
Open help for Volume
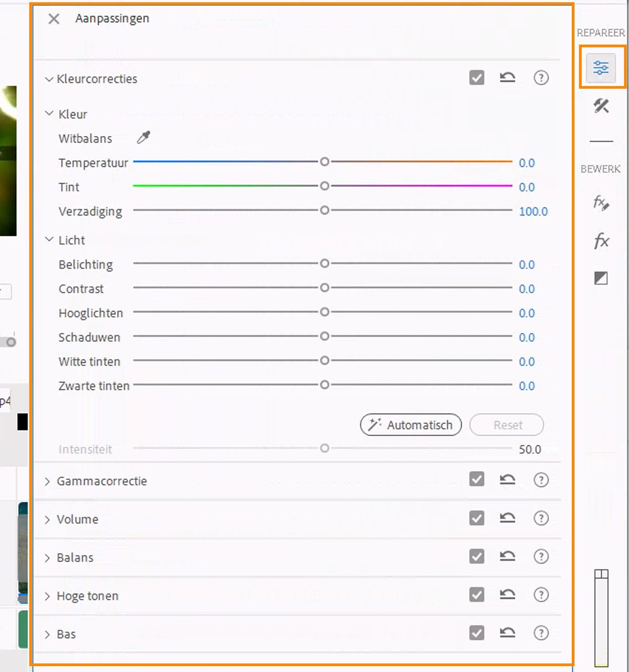coord(541,518)
